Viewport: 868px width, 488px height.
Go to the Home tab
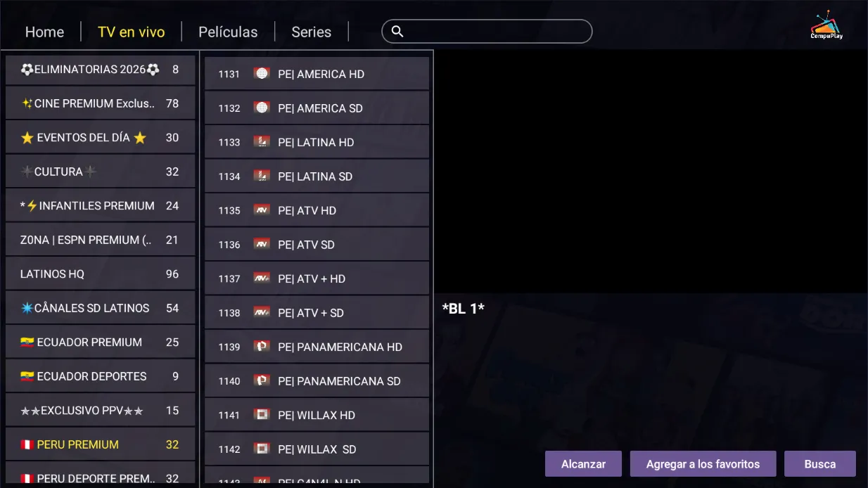click(44, 32)
